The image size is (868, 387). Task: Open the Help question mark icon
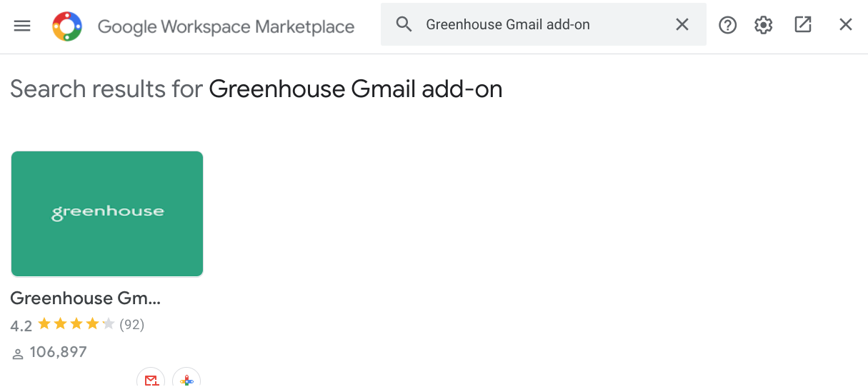click(727, 26)
